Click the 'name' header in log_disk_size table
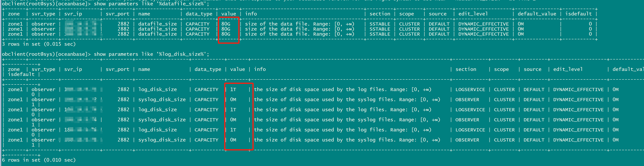Screen dimensions: 644x166 click(x=144, y=69)
